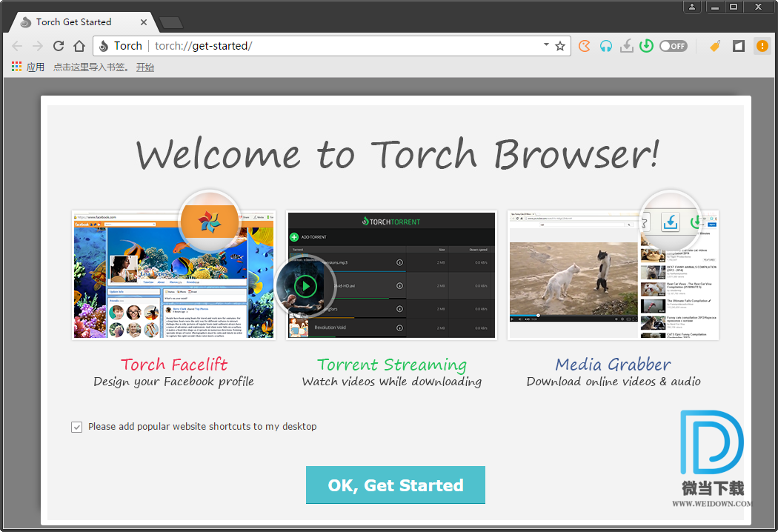The image size is (778, 532).
Task: Click the square window toolbar icon
Action: coord(739,46)
